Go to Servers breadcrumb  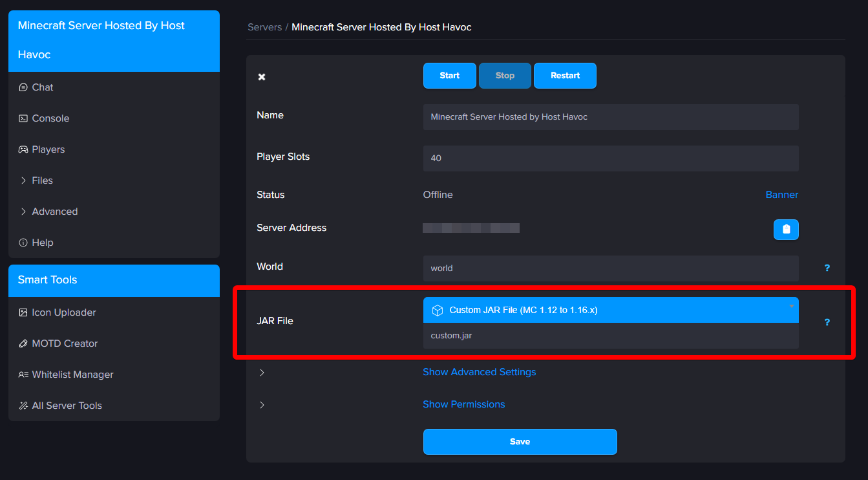click(265, 27)
